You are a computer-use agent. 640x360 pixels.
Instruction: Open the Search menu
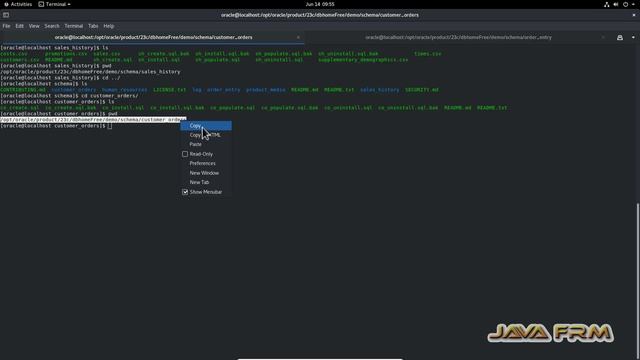[x=52, y=26]
